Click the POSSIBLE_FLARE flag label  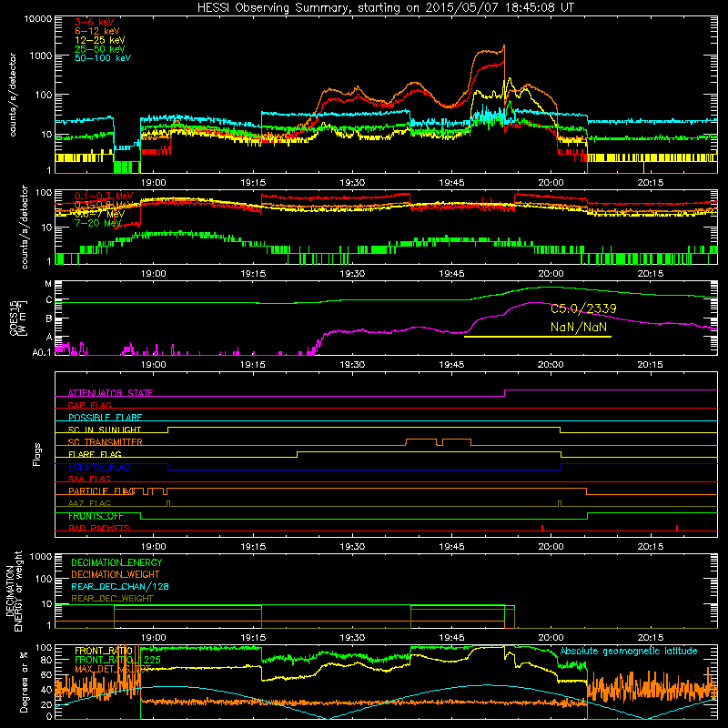105,418
